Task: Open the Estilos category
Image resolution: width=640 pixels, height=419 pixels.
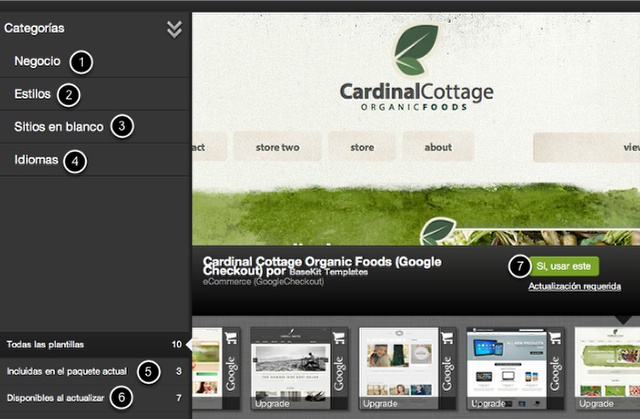Action: [32, 94]
